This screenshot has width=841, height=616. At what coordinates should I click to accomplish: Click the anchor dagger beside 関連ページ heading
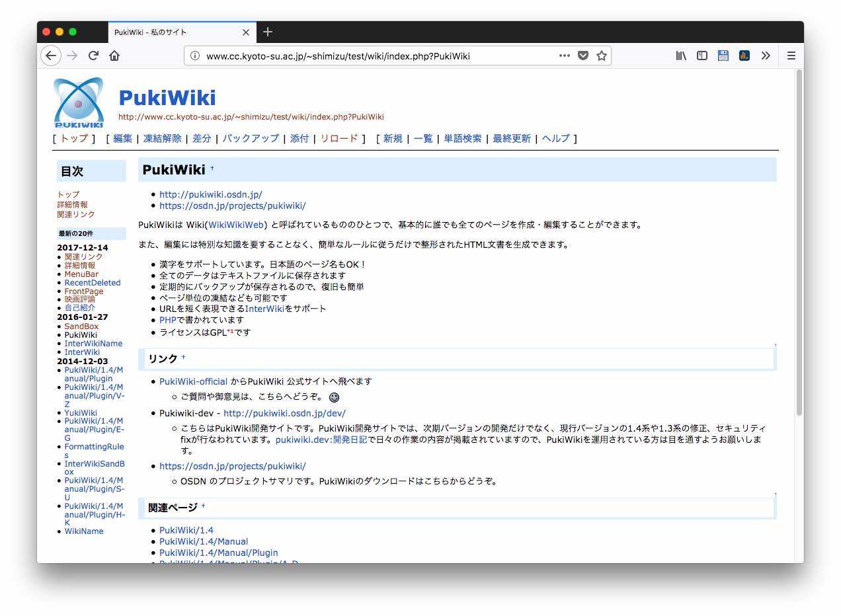tap(203, 506)
